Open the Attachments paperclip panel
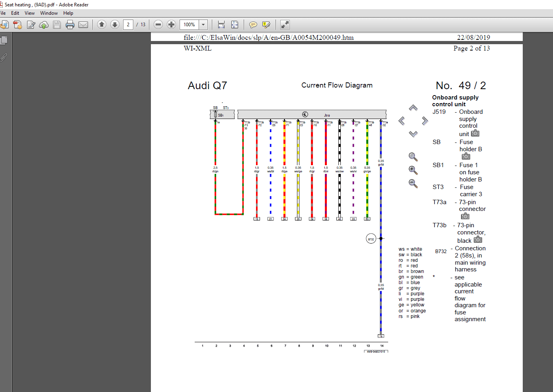This screenshot has height=392, width=553. 4,57
